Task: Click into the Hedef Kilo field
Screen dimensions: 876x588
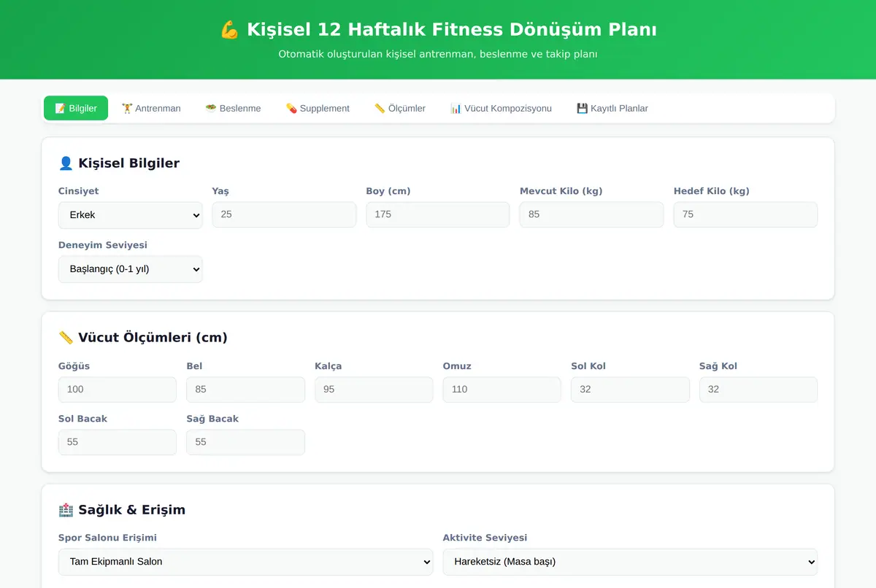Action: pyautogui.click(x=745, y=214)
